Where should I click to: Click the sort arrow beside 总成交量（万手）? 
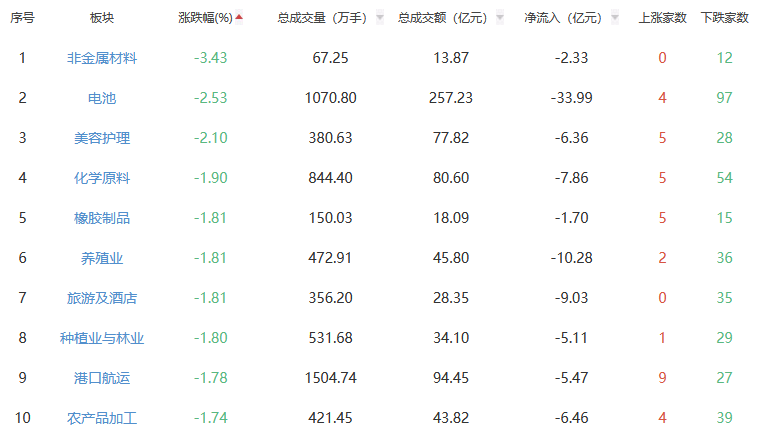[x=380, y=18]
